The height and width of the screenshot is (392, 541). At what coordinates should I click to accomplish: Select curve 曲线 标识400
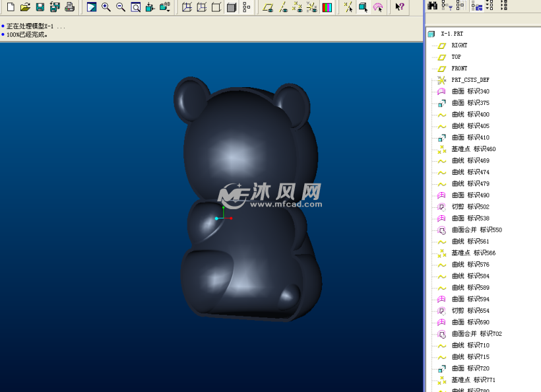[x=470, y=114]
